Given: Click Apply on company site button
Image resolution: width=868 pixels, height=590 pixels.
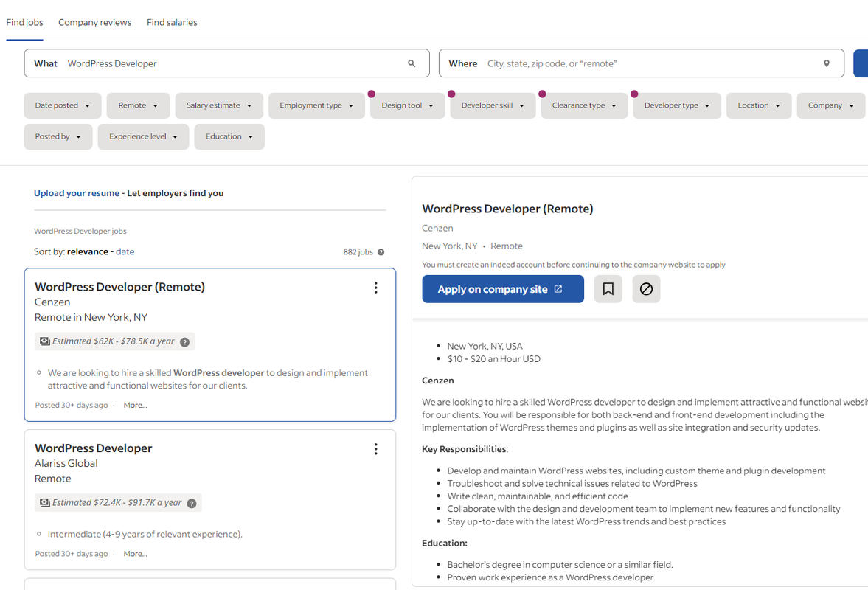Looking at the screenshot, I should pyautogui.click(x=503, y=289).
